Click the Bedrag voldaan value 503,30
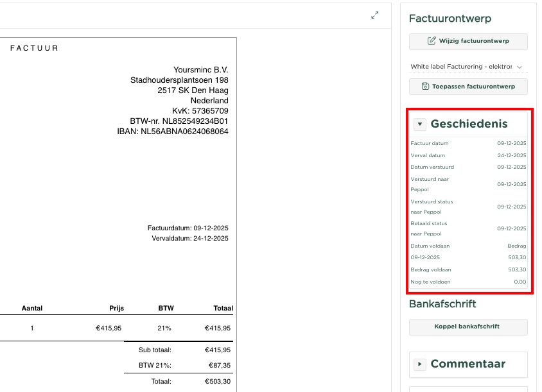This screenshot has width=542, height=392. point(517,269)
